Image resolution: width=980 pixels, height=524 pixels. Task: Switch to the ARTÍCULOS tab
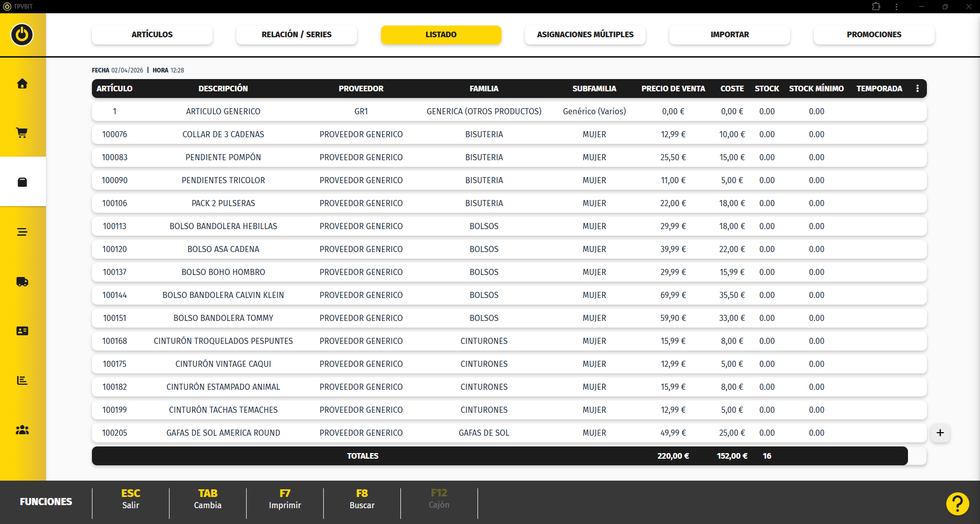click(152, 35)
